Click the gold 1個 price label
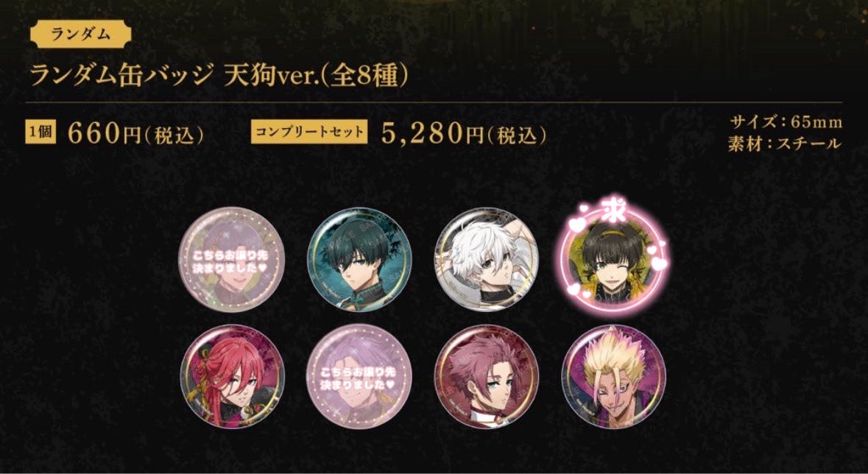This screenshot has height=474, width=868. point(40,133)
